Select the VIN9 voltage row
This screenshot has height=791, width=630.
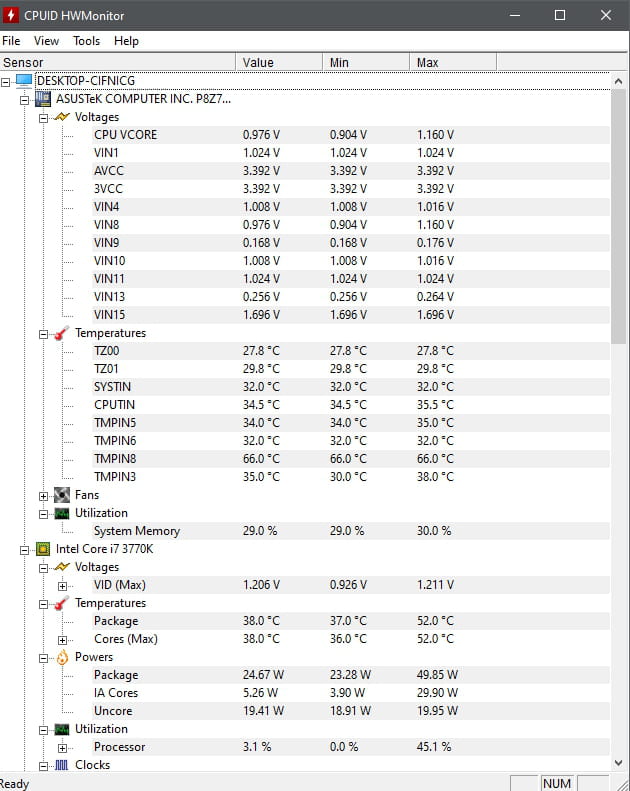coord(351,243)
